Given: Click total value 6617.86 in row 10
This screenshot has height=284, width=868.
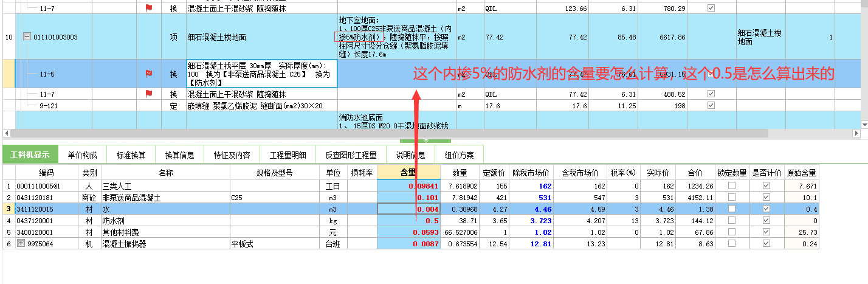Looking at the screenshot, I should pyautogui.click(x=667, y=37).
